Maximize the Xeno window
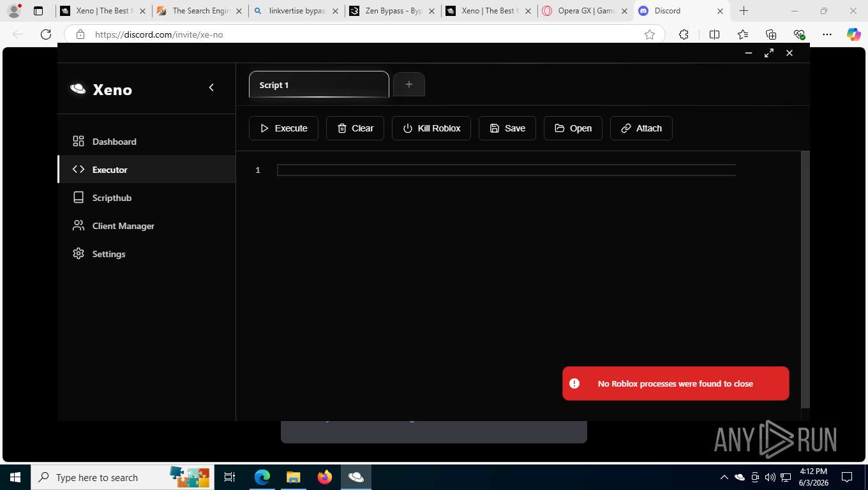 pyautogui.click(x=769, y=53)
